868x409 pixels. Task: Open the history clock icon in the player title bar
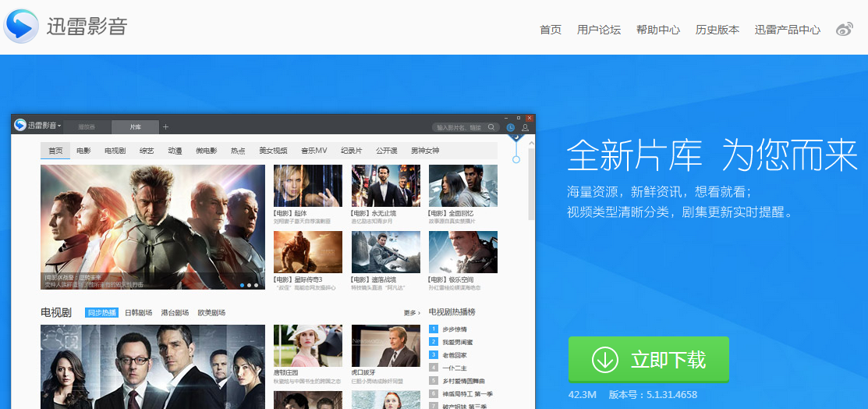click(x=510, y=128)
